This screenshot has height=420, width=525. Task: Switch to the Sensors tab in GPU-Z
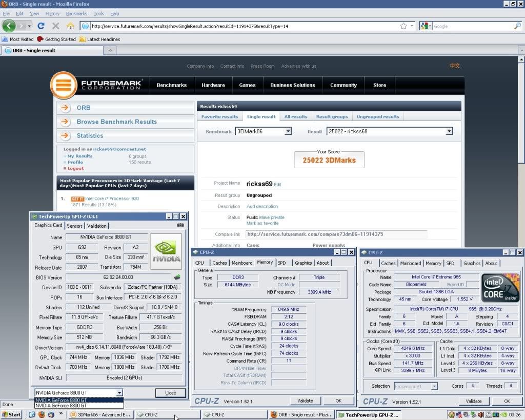point(74,226)
